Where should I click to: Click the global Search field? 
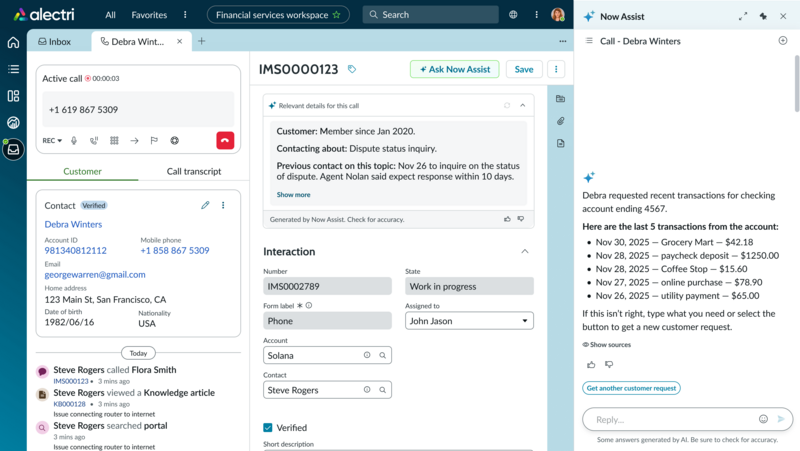coord(431,15)
